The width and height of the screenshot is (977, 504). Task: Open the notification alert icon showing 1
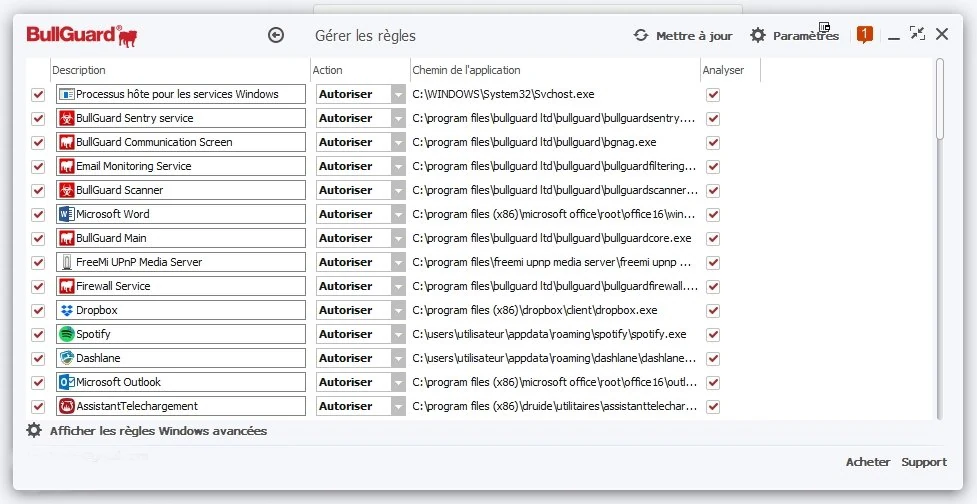(865, 35)
